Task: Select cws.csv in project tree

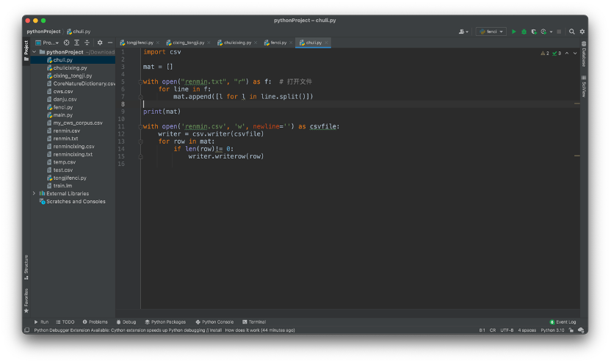Action: pyautogui.click(x=60, y=92)
